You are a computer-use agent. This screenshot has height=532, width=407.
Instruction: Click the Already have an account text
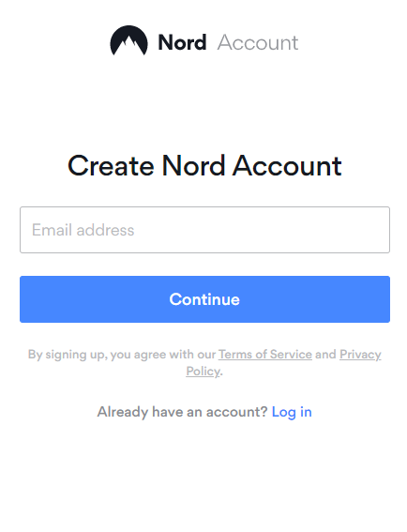point(183,412)
